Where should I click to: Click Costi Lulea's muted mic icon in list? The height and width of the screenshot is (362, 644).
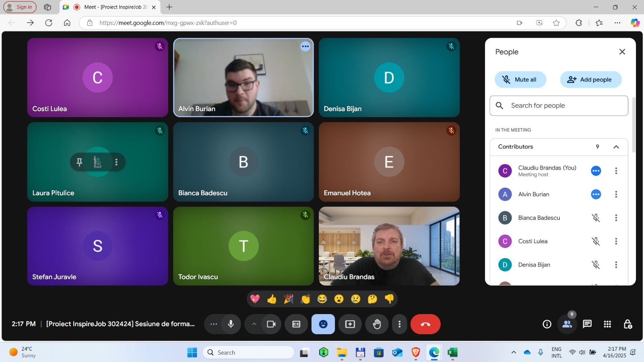click(x=596, y=241)
